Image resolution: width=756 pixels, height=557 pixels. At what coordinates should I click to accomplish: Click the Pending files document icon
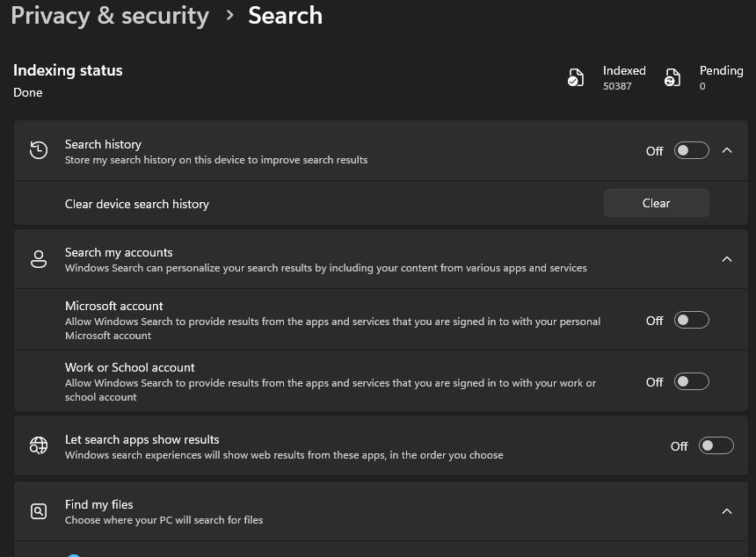672,78
